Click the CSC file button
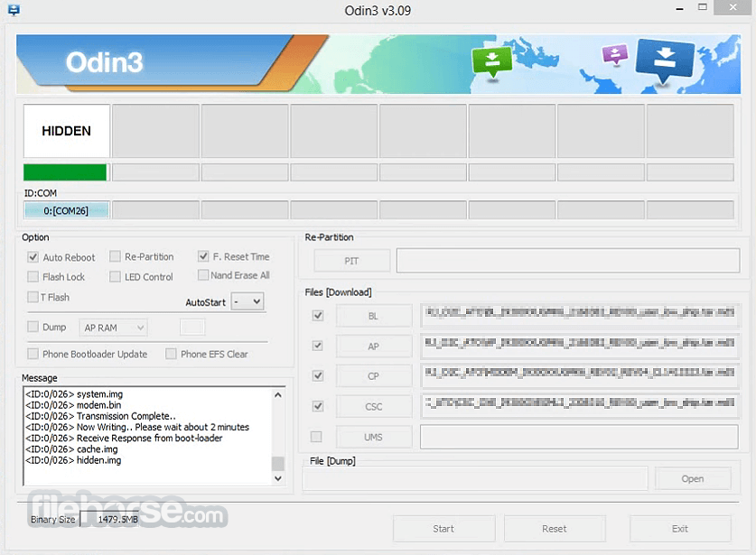This screenshot has width=756, height=555. [374, 407]
